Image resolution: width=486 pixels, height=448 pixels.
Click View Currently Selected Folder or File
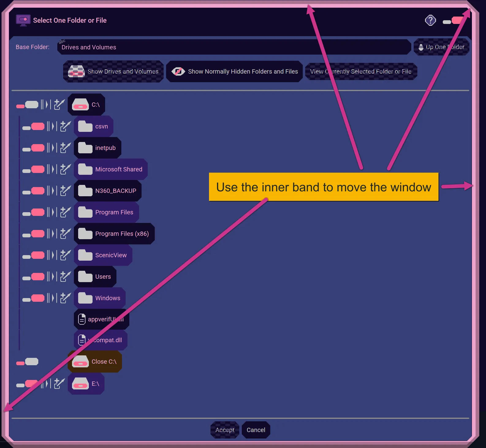pyautogui.click(x=361, y=71)
